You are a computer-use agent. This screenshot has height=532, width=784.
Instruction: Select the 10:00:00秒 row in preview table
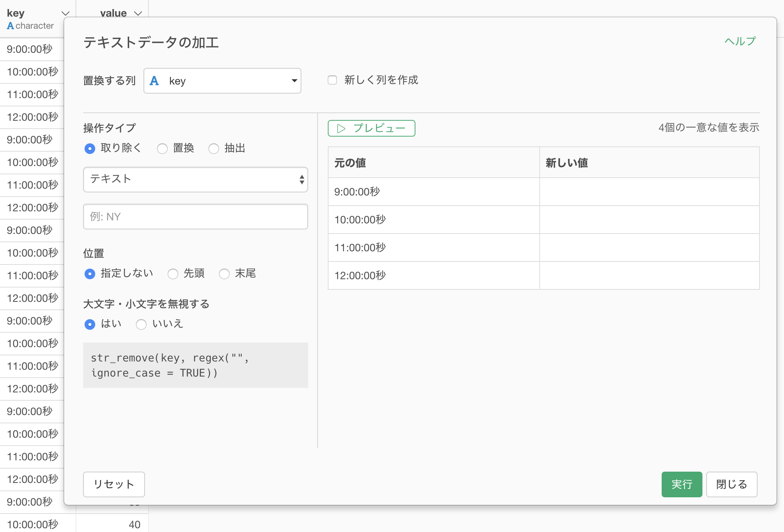tap(544, 220)
